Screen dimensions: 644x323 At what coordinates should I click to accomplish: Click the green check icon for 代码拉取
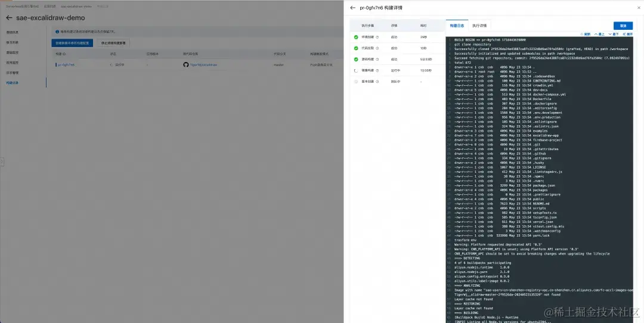(356, 48)
